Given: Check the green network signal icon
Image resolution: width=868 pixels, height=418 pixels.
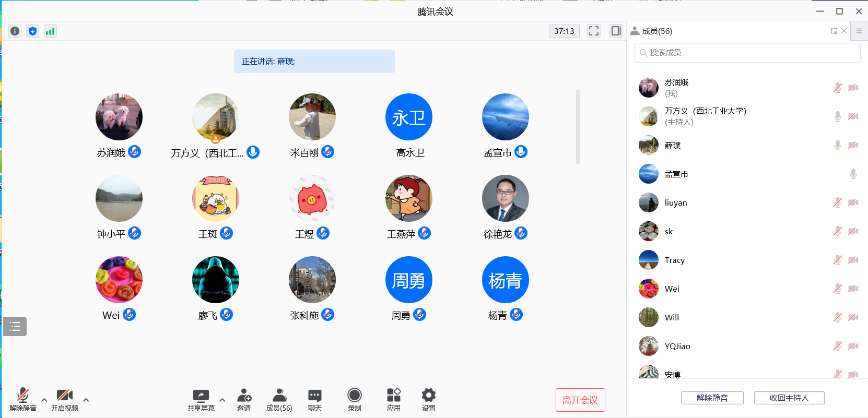Looking at the screenshot, I should tap(50, 31).
